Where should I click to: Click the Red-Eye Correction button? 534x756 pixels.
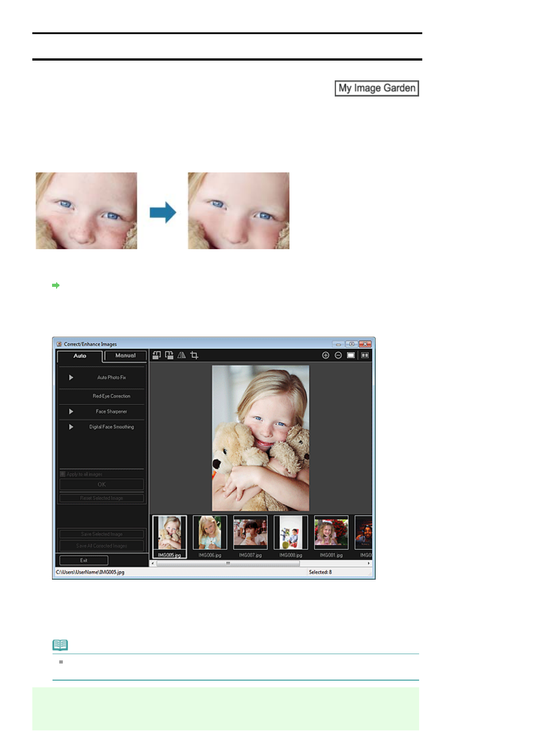[x=111, y=396]
